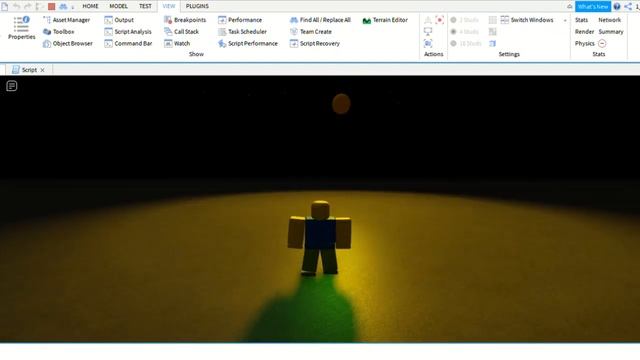Click the red clear stats circle icon
This screenshot has height=360, width=640.
pos(602,43)
